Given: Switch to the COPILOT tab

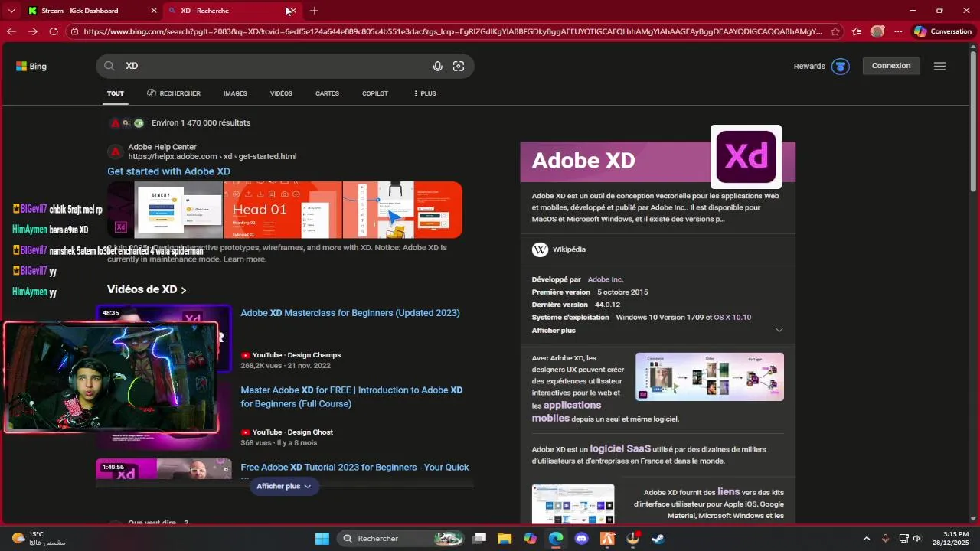Looking at the screenshot, I should click(x=375, y=93).
